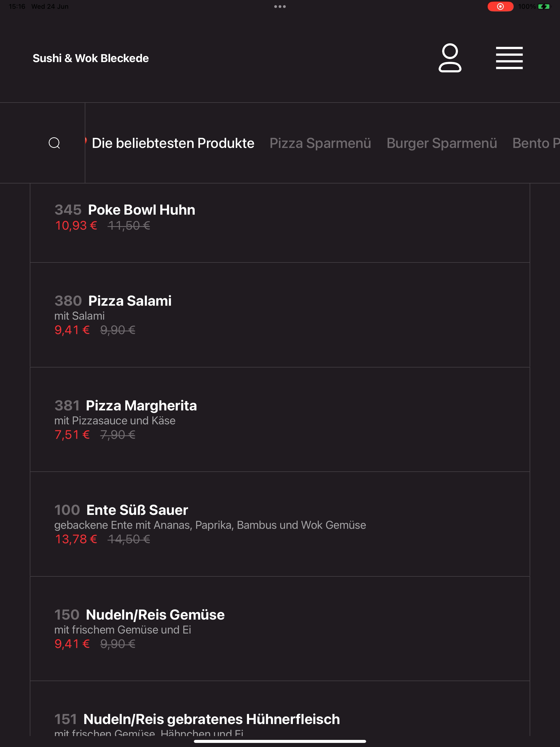This screenshot has width=560, height=747.
Task: Choose 100 Ente Süß Sauer dish
Action: pos(280,524)
